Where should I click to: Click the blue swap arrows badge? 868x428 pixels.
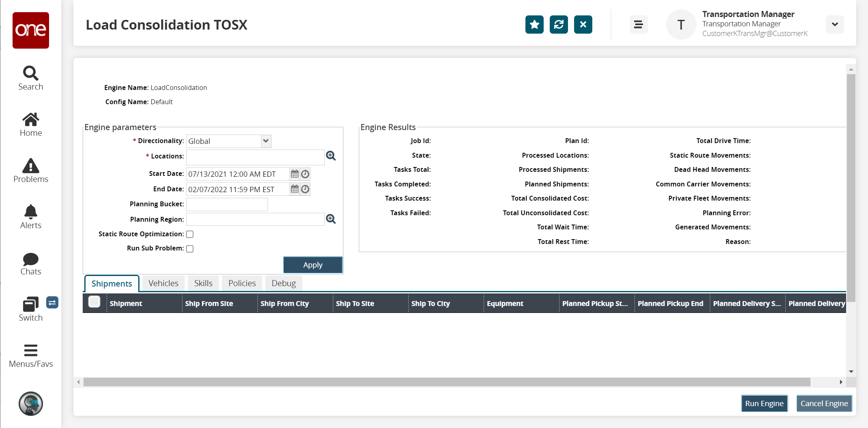(x=52, y=302)
